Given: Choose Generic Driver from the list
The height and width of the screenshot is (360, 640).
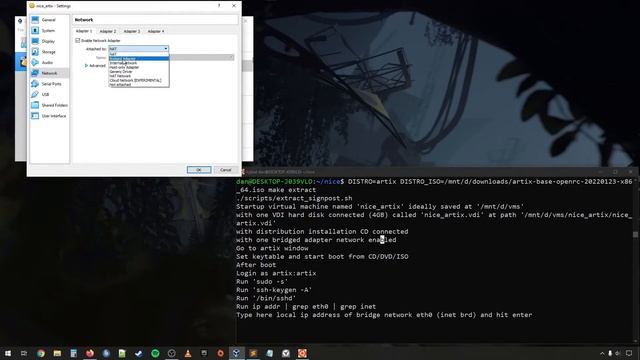Looking at the screenshot, I should point(139,71).
